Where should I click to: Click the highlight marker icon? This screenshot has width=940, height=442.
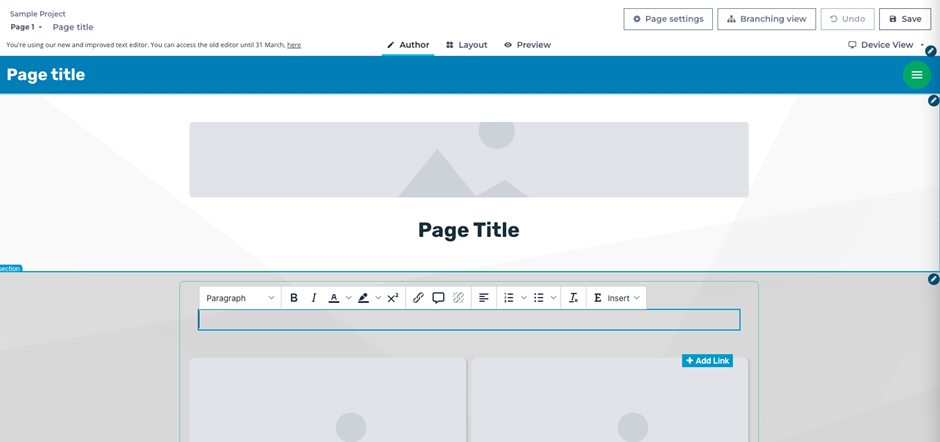coord(363,298)
